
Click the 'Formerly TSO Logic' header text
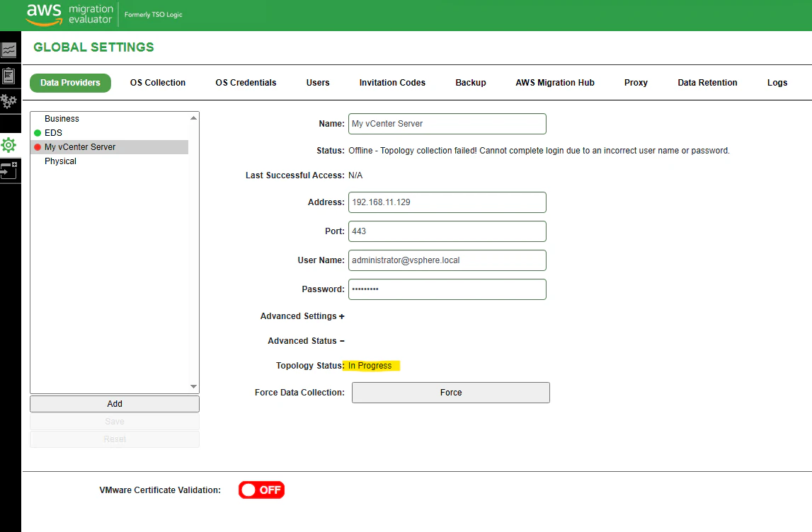tap(154, 14)
